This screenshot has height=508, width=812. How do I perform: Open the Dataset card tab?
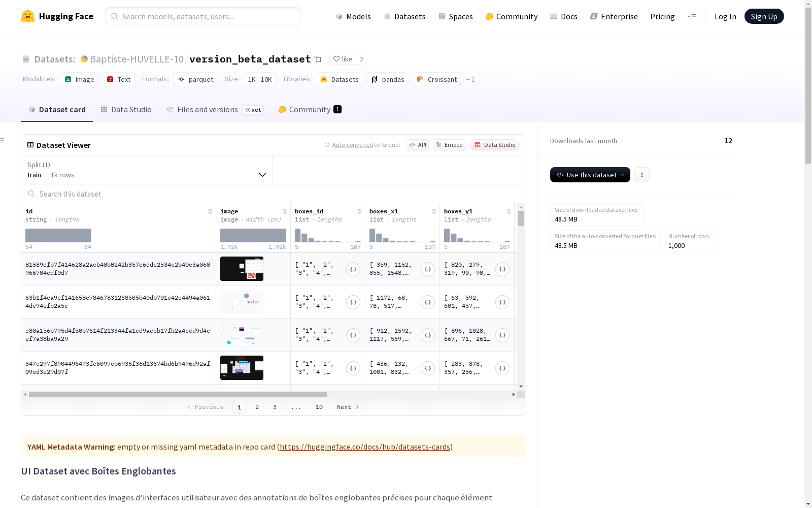point(57,110)
